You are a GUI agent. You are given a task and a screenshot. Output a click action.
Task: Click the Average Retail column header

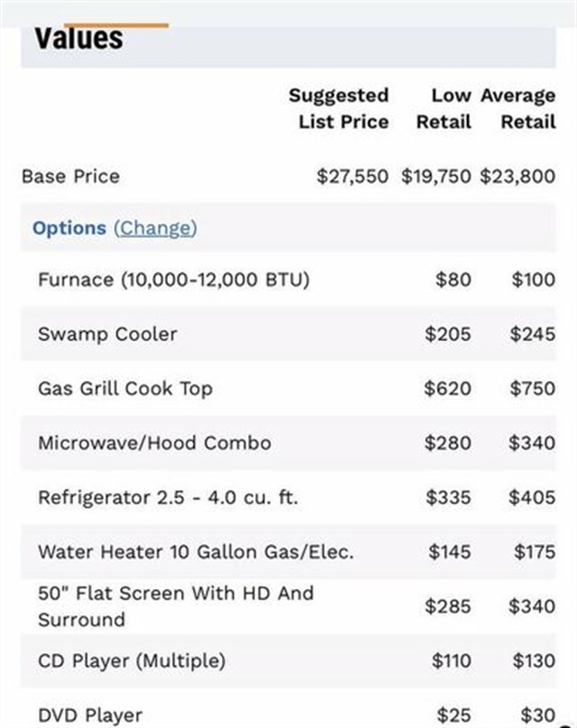[x=519, y=108]
